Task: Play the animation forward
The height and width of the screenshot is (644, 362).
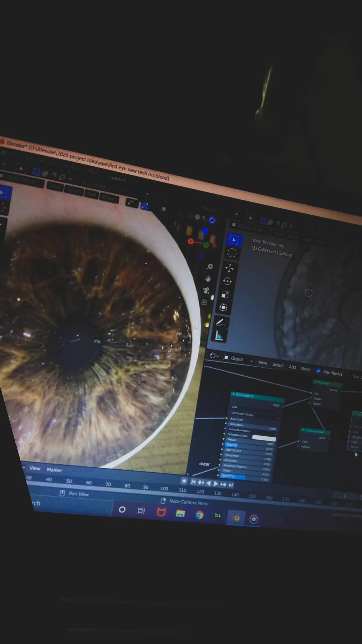Action: point(216,484)
